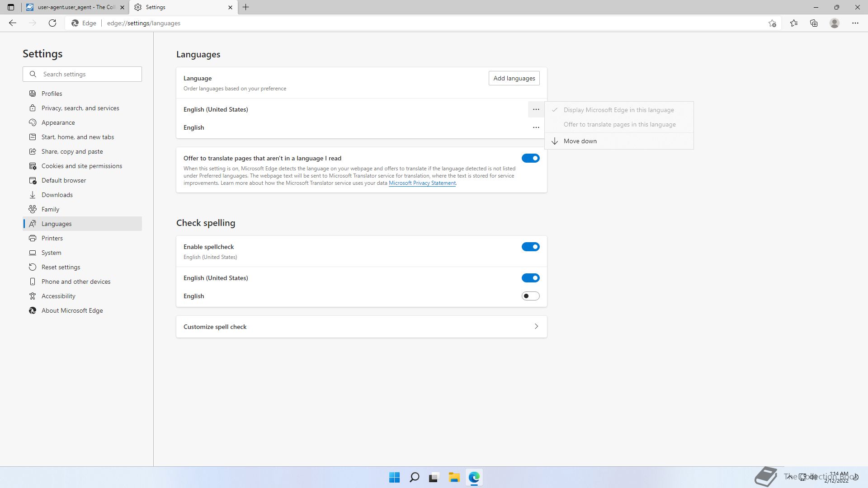Click the address bar URL
This screenshot has width=868, height=488.
tap(144, 23)
